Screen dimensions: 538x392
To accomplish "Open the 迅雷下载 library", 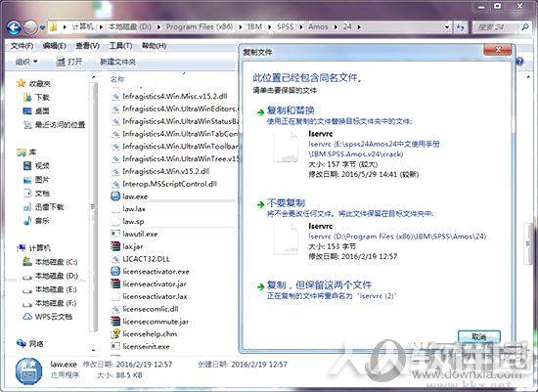I will tap(44, 207).
